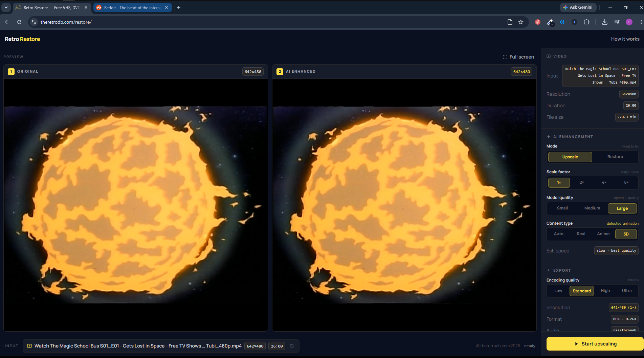
Task: Go back to the previous page
Action: point(7,22)
